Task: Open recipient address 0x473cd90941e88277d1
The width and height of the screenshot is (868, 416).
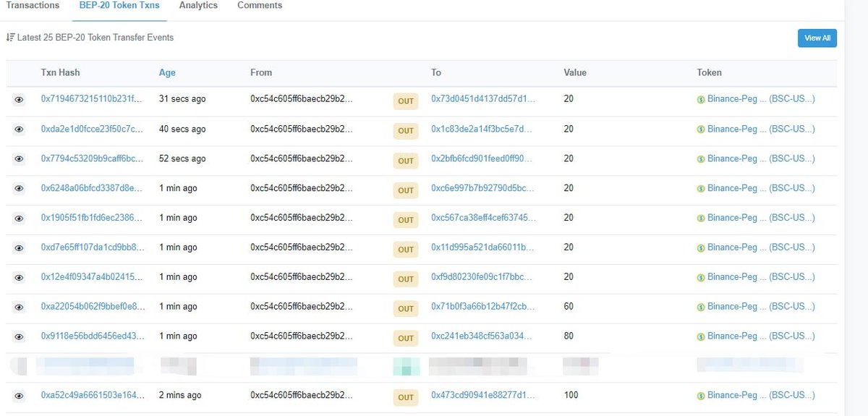Action: (x=483, y=396)
